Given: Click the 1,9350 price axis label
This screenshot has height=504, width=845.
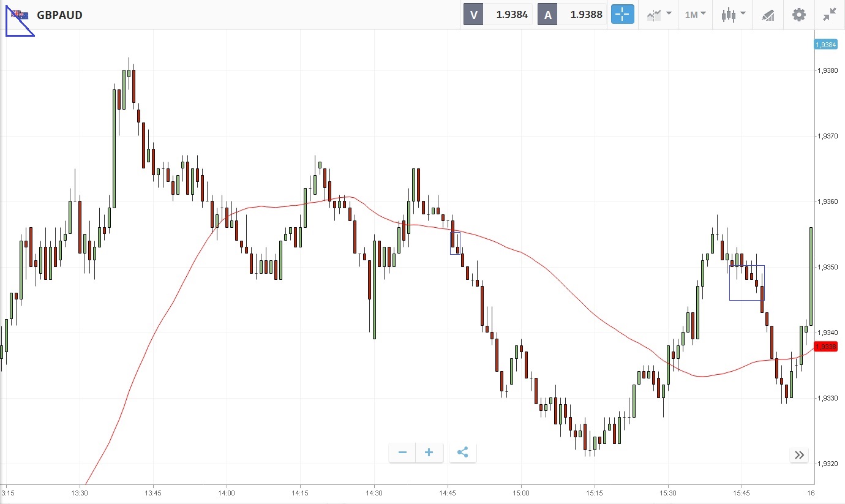Looking at the screenshot, I should click(827, 267).
